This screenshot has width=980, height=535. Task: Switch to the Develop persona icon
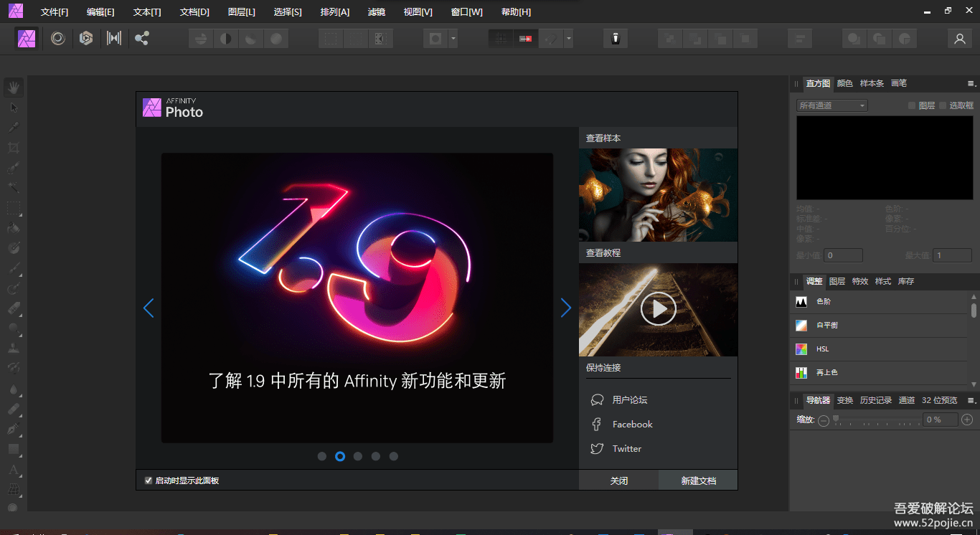click(86, 38)
